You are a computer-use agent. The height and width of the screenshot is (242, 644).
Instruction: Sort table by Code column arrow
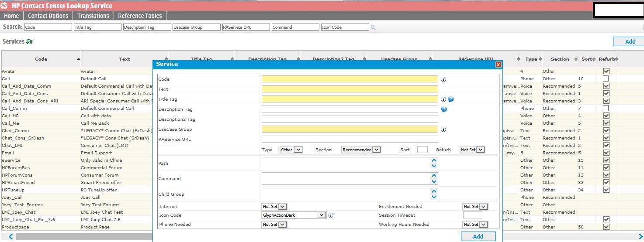[x=79, y=59]
